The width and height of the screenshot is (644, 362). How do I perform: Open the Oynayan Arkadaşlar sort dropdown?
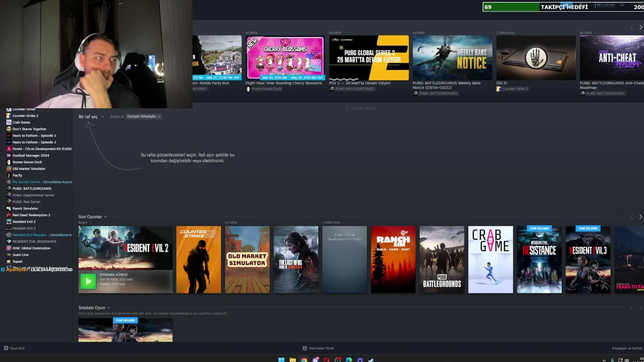pyautogui.click(x=143, y=117)
